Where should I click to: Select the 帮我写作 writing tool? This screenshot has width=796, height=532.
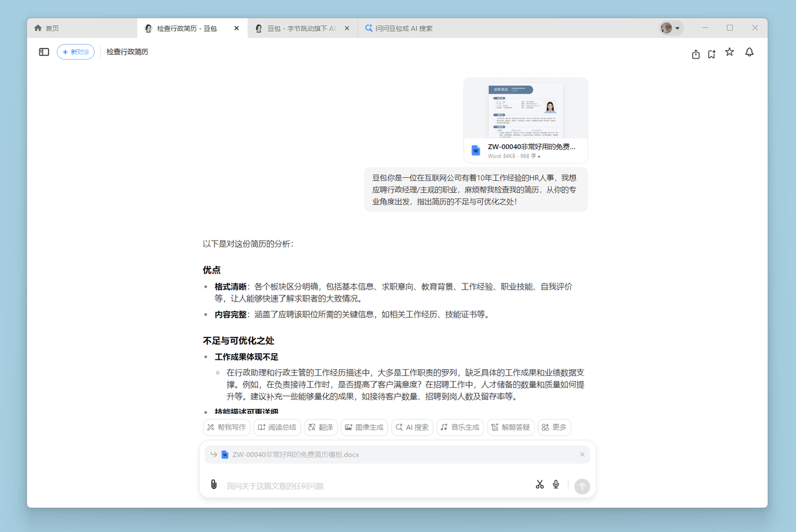[227, 428]
